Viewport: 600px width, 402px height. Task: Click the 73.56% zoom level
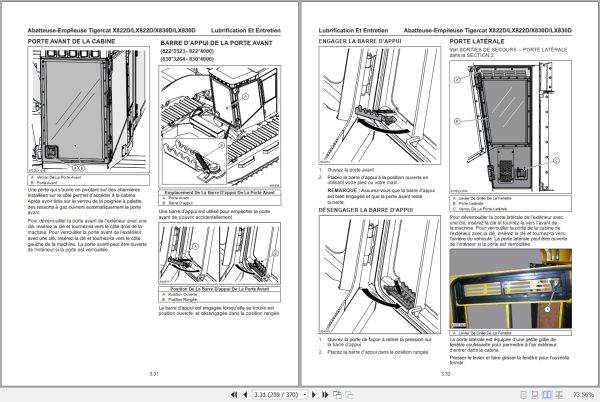(x=583, y=394)
